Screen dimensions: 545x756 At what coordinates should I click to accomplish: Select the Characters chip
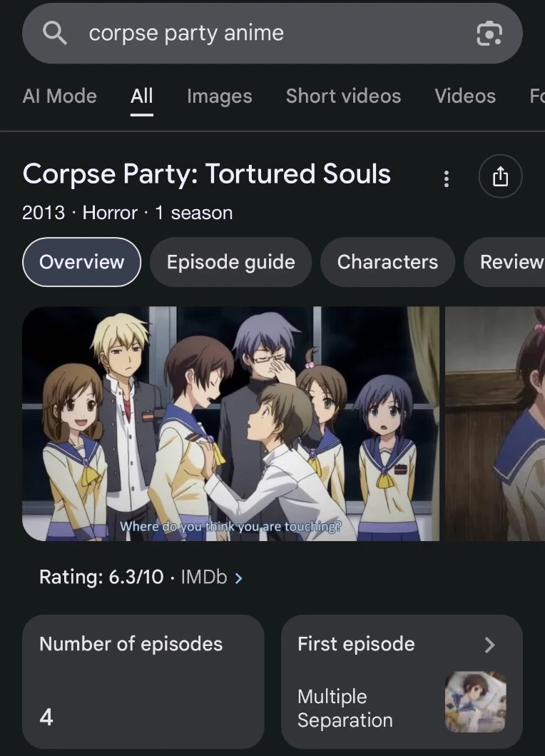pos(387,262)
